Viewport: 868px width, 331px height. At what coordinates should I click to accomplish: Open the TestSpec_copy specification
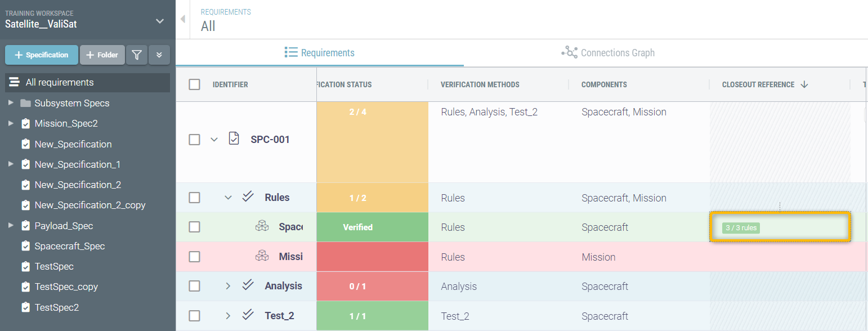pyautogui.click(x=66, y=287)
